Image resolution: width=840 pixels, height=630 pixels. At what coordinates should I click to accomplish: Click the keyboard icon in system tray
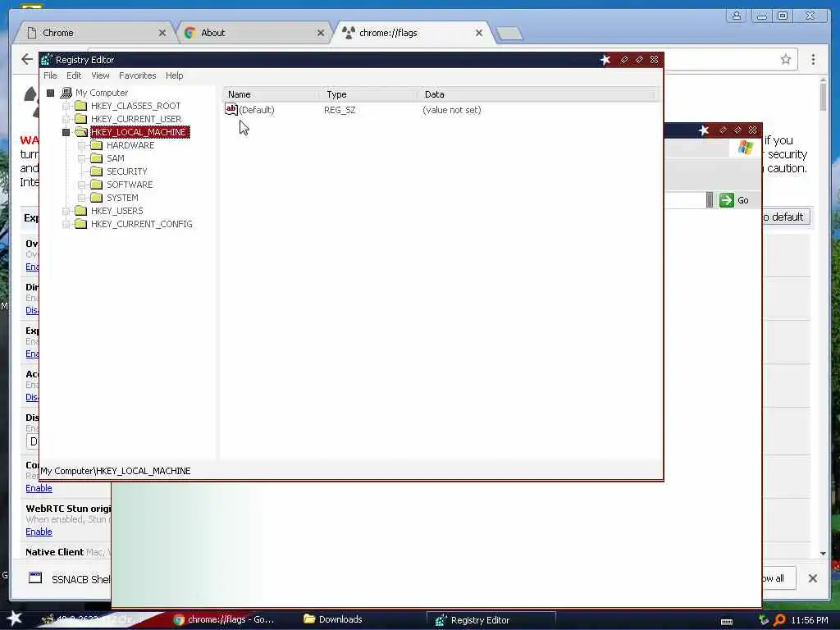[x=727, y=622]
